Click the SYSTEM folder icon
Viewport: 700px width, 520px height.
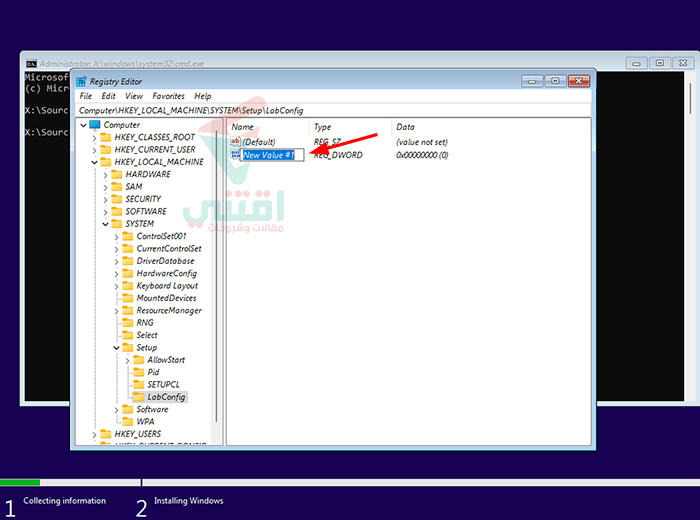pyautogui.click(x=117, y=223)
